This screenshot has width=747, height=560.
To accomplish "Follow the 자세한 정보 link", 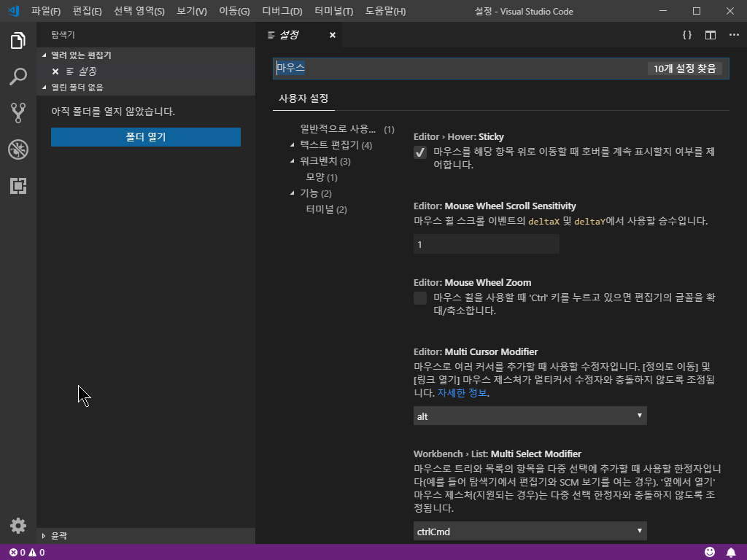I will pos(462,393).
